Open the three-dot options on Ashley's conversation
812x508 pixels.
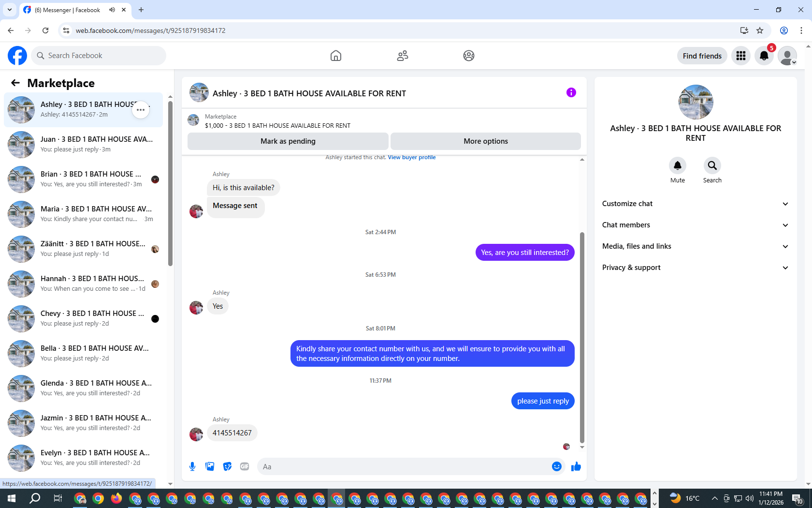click(x=141, y=110)
